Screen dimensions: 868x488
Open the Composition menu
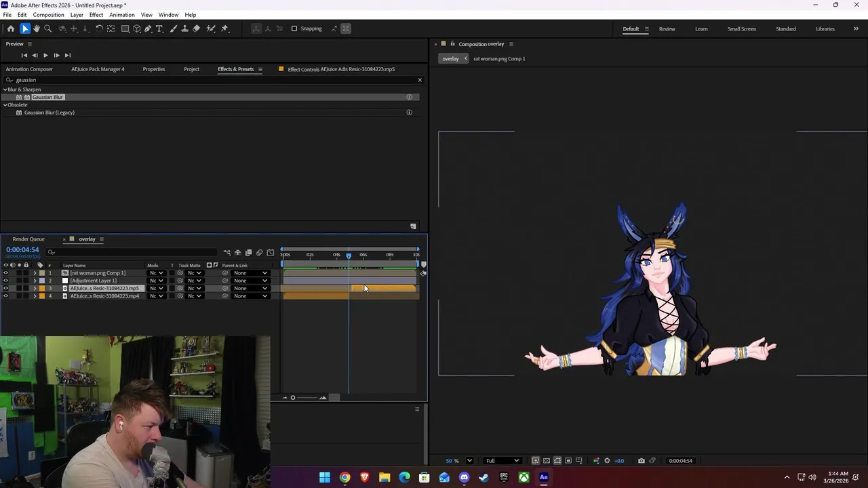coord(48,15)
